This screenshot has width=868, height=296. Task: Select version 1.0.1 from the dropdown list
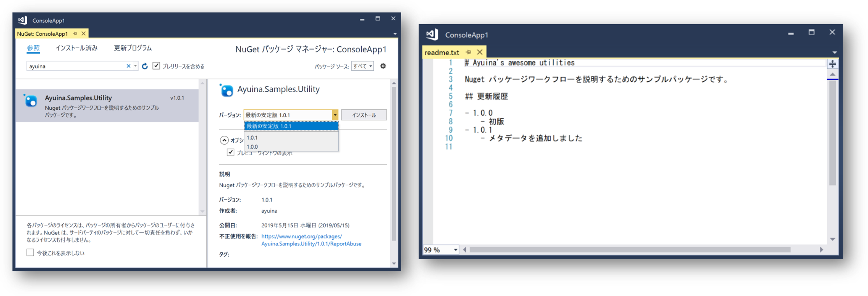291,137
